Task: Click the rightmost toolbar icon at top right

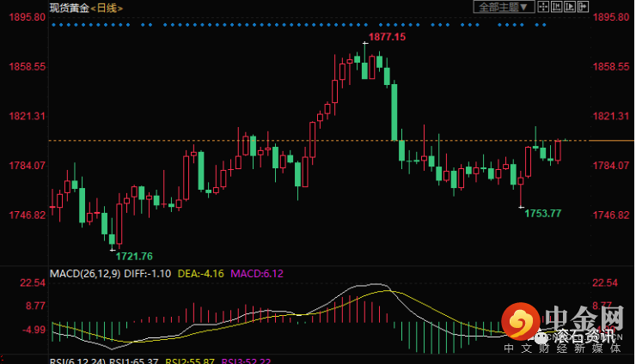Action: pos(584,7)
